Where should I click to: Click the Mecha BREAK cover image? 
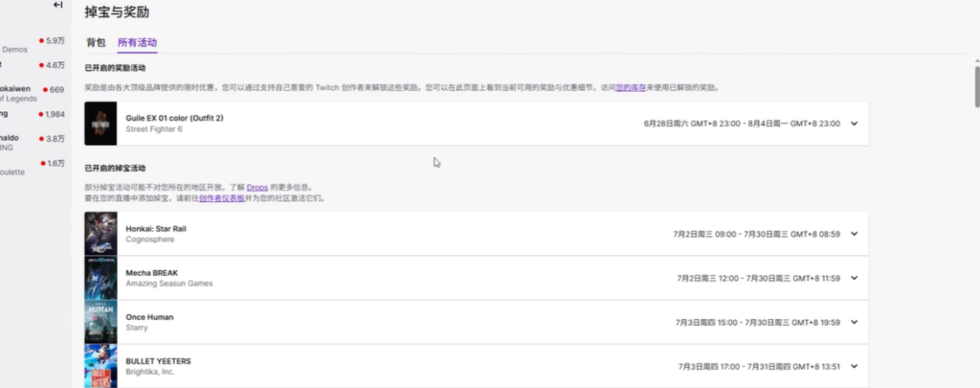(x=100, y=278)
